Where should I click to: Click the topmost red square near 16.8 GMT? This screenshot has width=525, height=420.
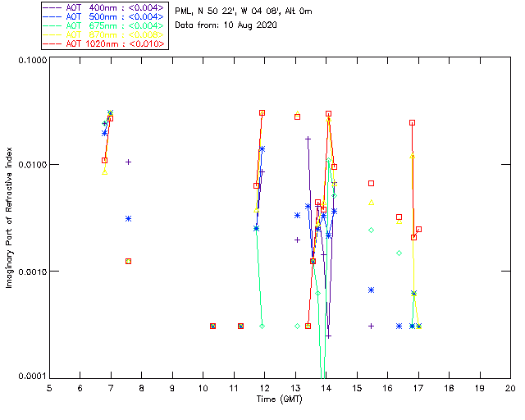412,122
